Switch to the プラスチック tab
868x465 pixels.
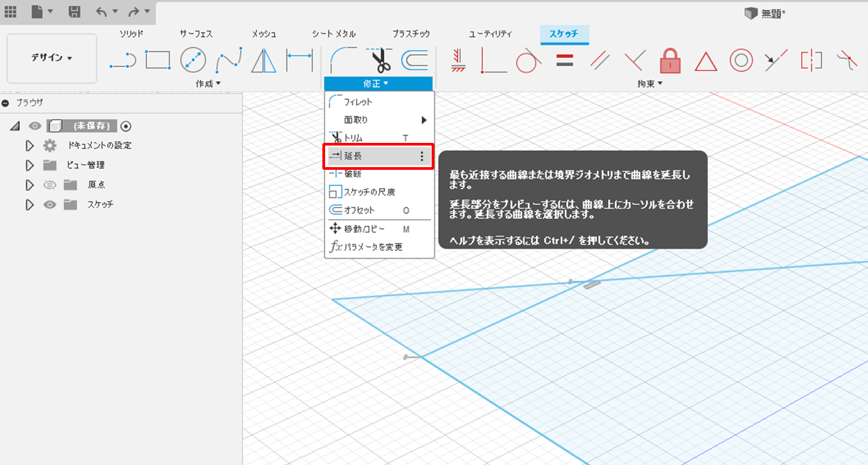[x=411, y=34]
